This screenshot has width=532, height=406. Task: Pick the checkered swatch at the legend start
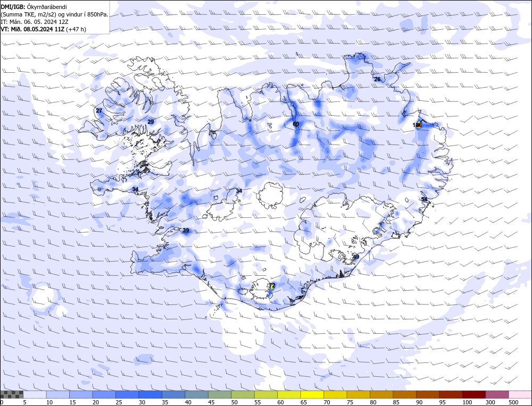pos(12,394)
